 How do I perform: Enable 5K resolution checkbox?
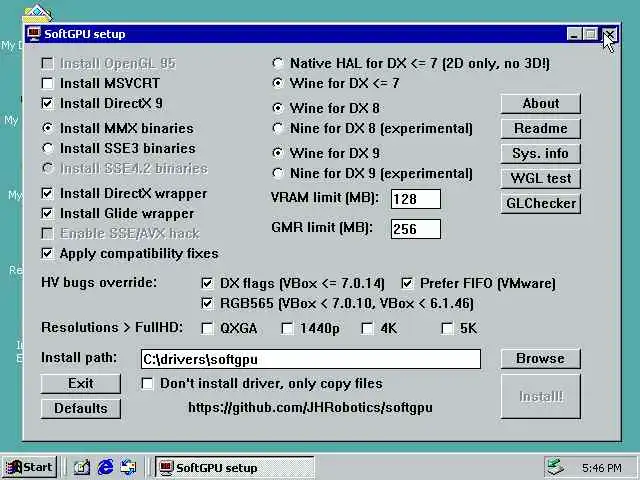point(447,328)
